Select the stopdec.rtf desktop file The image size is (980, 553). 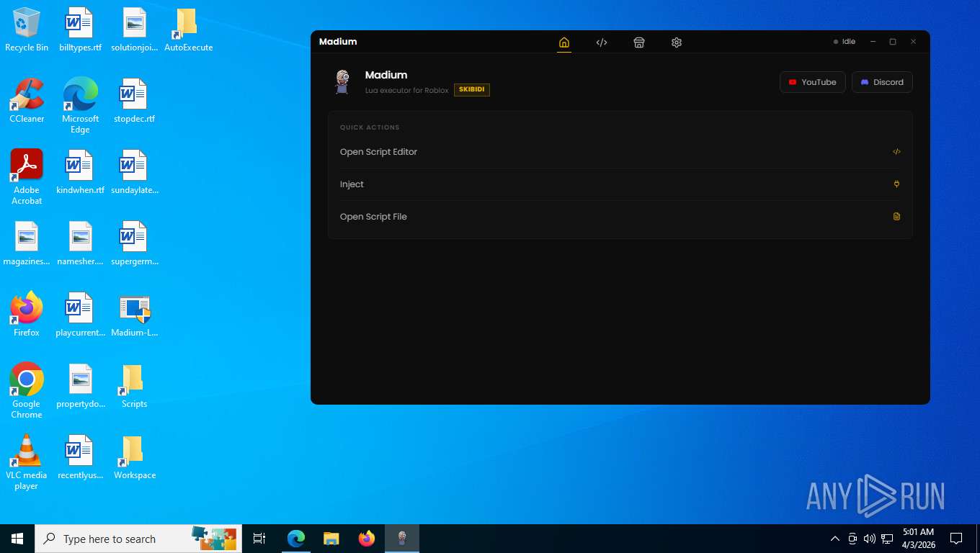tap(134, 101)
